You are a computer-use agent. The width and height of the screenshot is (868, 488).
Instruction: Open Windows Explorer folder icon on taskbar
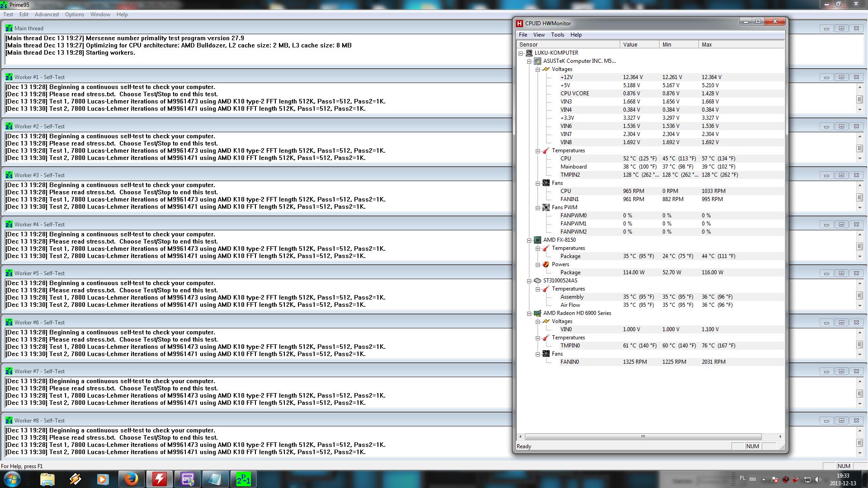[x=47, y=479]
